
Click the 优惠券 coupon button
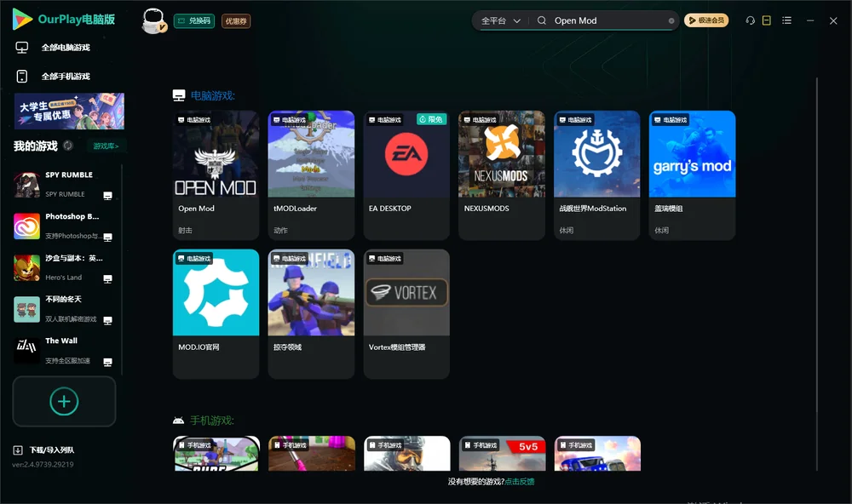pyautogui.click(x=236, y=20)
